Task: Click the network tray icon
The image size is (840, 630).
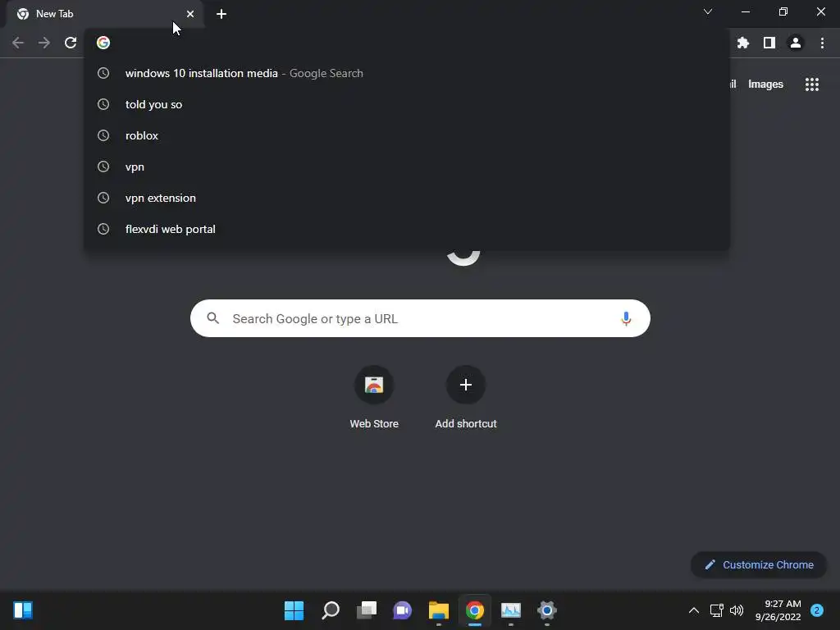Action: 716,610
